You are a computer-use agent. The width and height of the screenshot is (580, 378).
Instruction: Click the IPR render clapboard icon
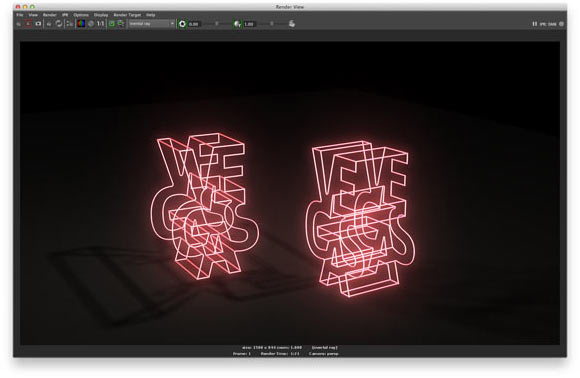click(49, 24)
